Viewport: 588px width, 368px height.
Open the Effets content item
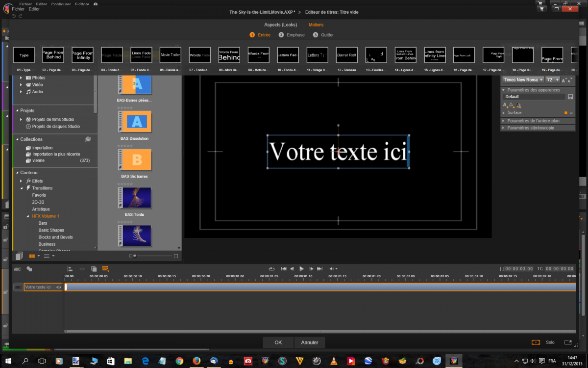point(37,181)
